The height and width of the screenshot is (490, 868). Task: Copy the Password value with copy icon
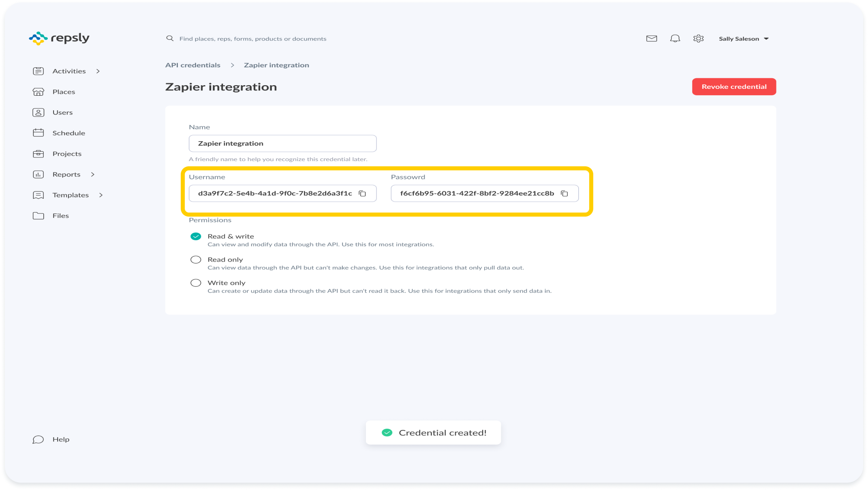click(x=564, y=193)
